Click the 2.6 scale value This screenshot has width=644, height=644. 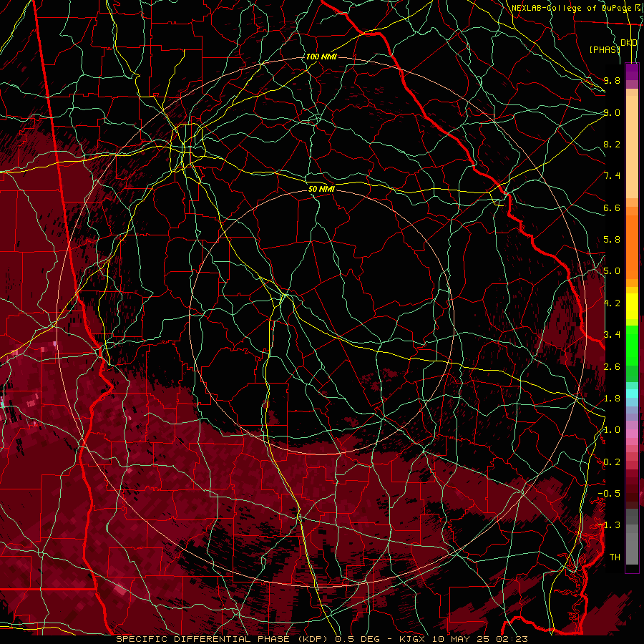point(612,366)
